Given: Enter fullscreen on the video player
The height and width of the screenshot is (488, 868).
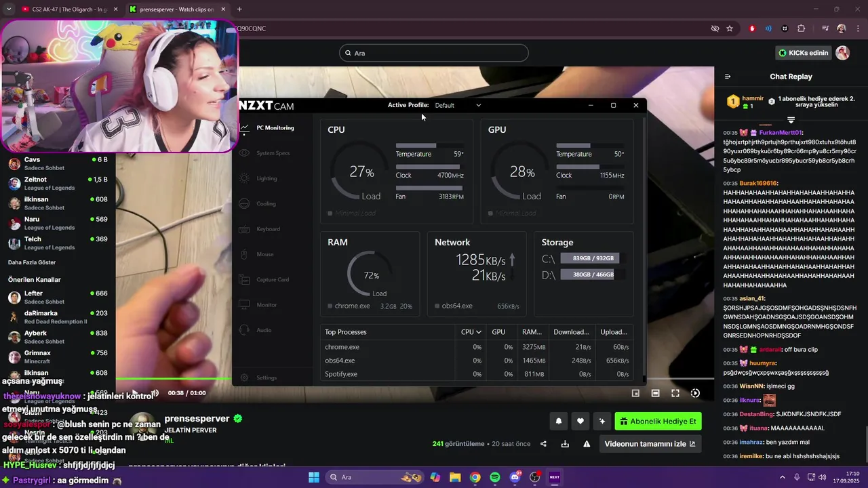Looking at the screenshot, I should 675,393.
